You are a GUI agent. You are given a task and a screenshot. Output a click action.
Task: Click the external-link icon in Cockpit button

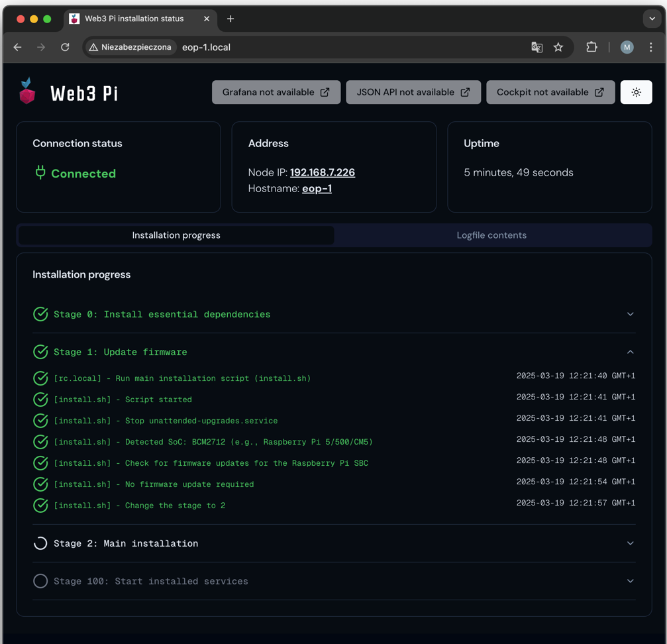click(x=599, y=92)
